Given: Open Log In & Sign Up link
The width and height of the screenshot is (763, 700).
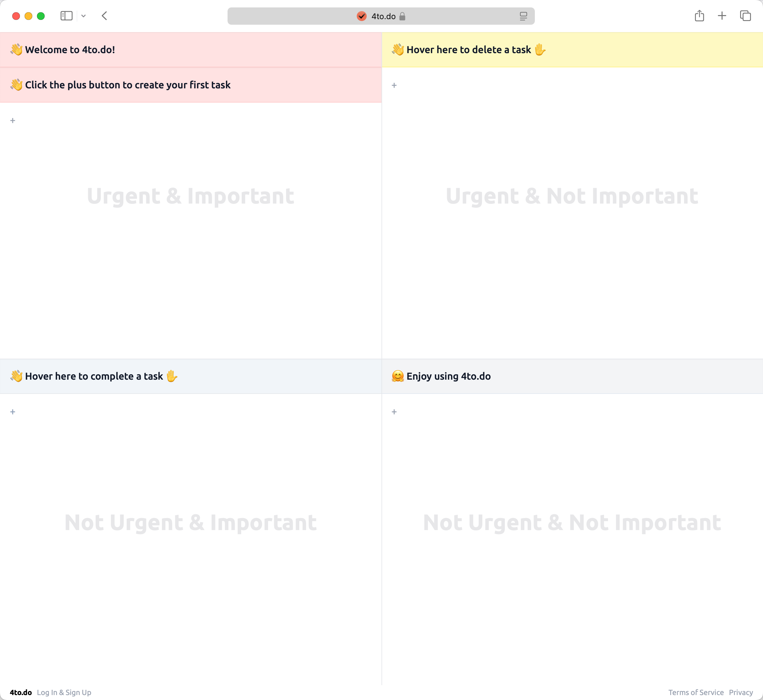Looking at the screenshot, I should click(64, 692).
